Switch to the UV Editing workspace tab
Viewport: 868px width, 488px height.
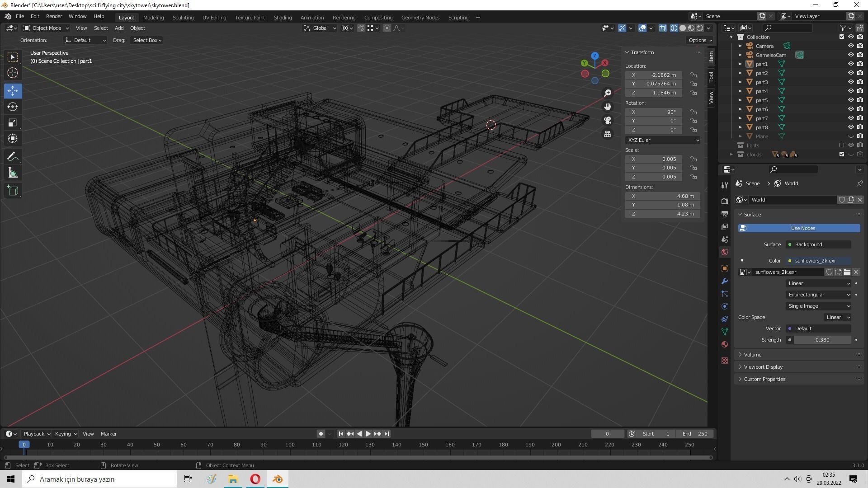point(214,18)
